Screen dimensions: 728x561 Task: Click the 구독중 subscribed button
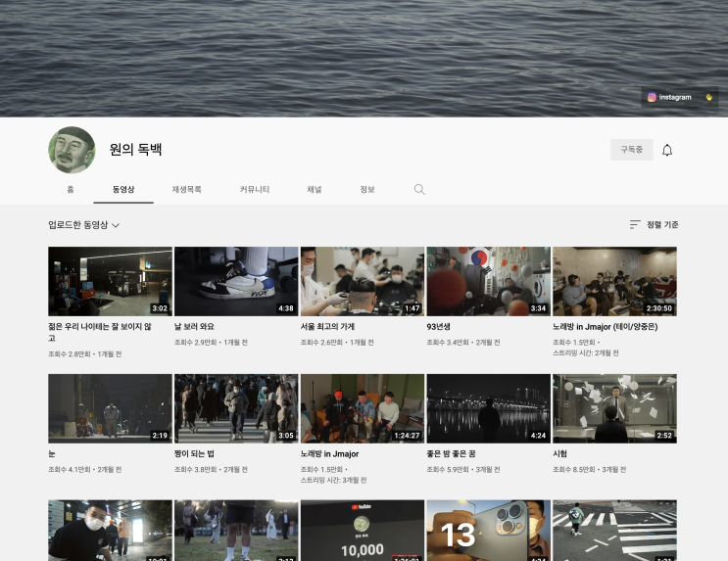point(631,150)
